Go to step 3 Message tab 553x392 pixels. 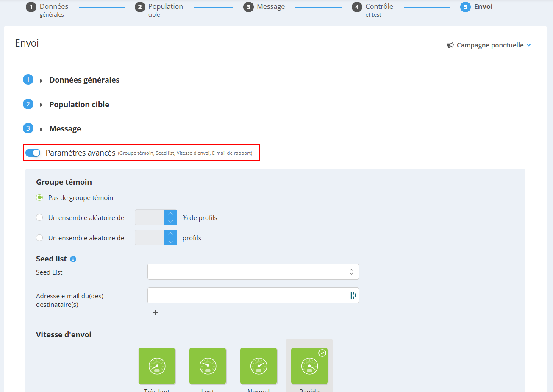pyautogui.click(x=264, y=7)
